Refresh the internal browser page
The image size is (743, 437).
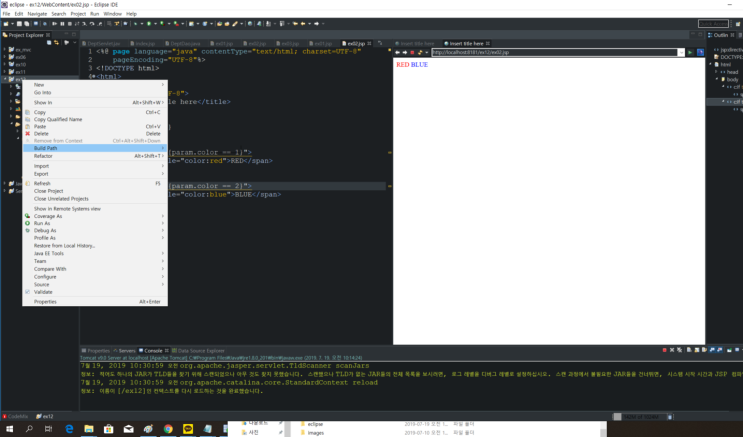point(420,52)
